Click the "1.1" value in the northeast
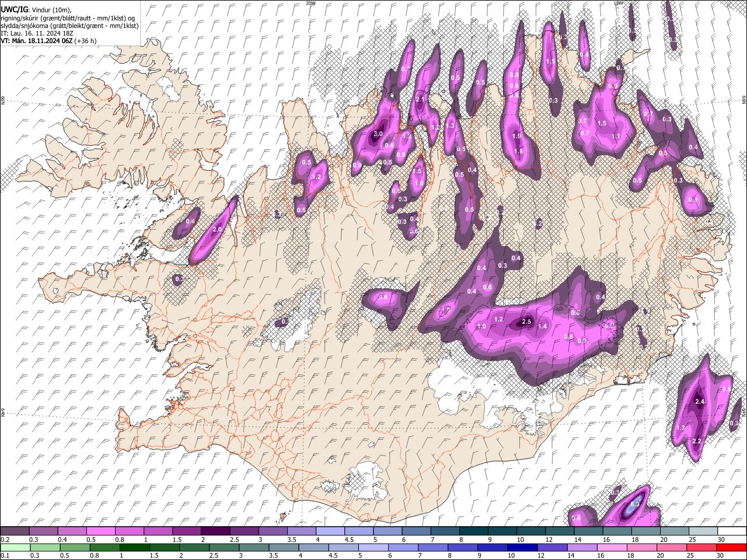The height and width of the screenshot is (560, 747). point(615,136)
